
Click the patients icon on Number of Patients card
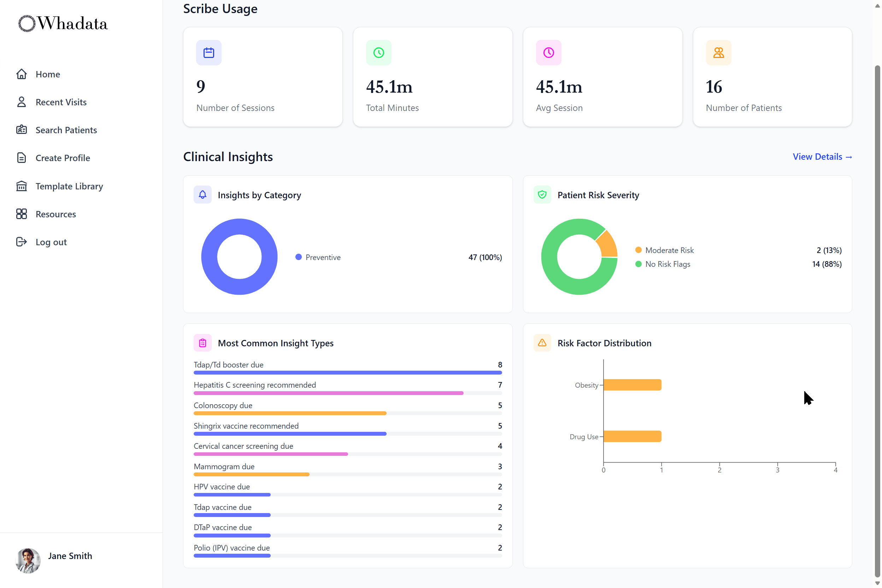718,53
